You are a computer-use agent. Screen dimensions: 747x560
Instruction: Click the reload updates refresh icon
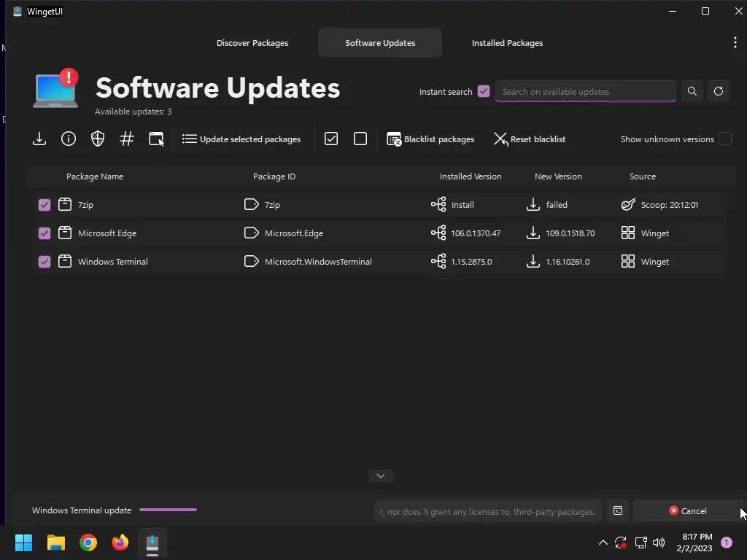click(x=719, y=91)
